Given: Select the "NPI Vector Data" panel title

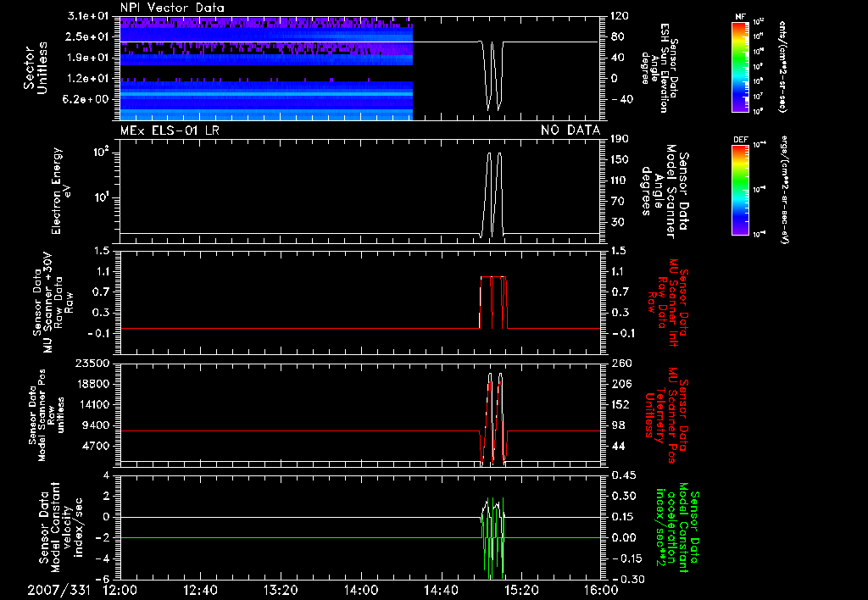Looking at the screenshot, I should coord(172,8).
